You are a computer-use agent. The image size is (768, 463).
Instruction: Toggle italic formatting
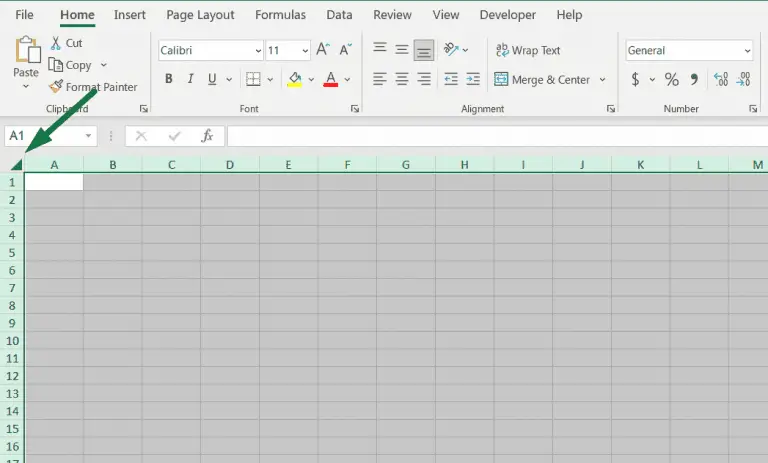click(191, 78)
